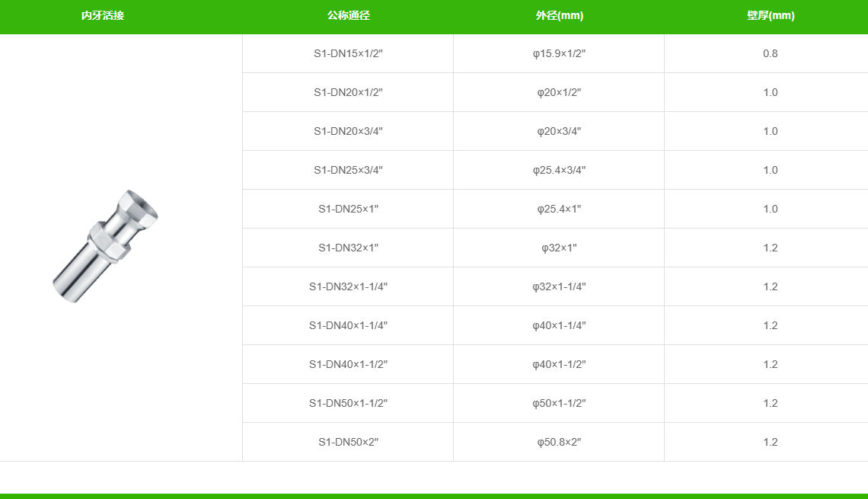Select the 外径(mm) header cell
Screen dimensions: 868x499
(559, 16)
